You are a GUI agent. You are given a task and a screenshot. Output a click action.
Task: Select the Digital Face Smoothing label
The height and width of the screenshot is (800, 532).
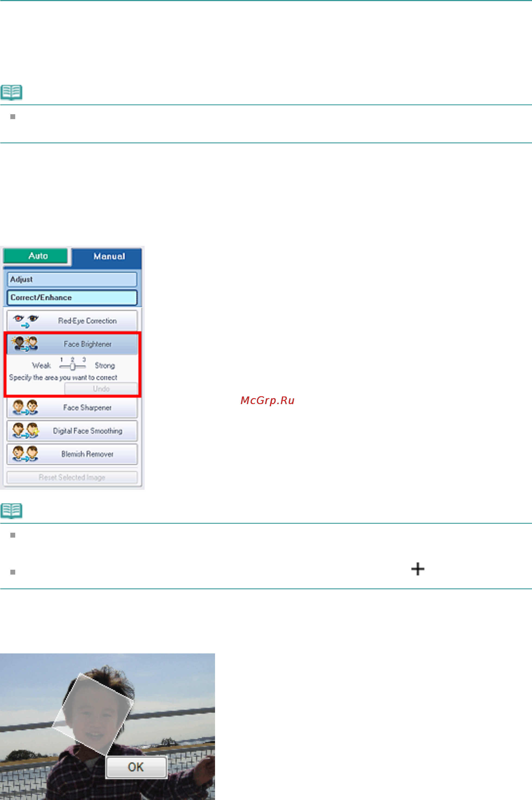pos(88,431)
